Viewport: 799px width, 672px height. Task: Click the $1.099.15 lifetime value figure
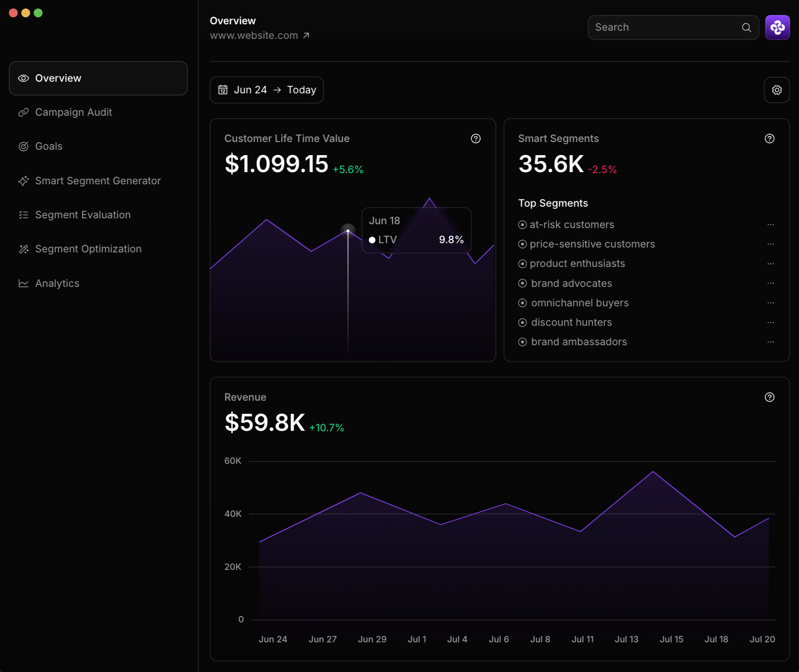[277, 163]
